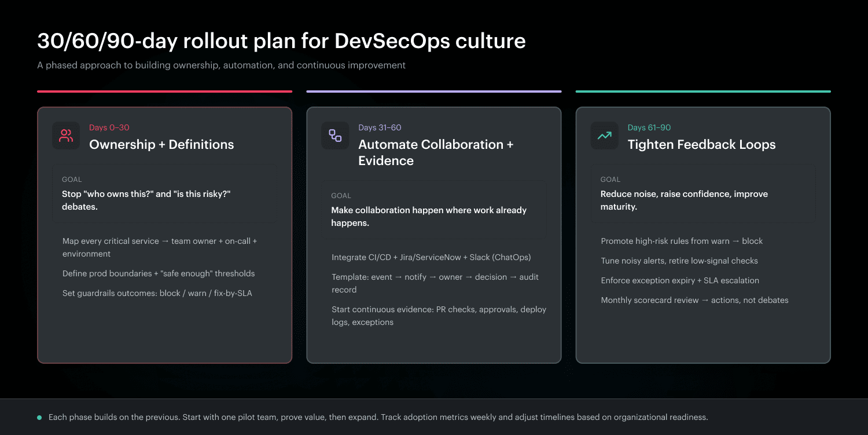Click the red progress bar above Ownership card

(x=164, y=91)
